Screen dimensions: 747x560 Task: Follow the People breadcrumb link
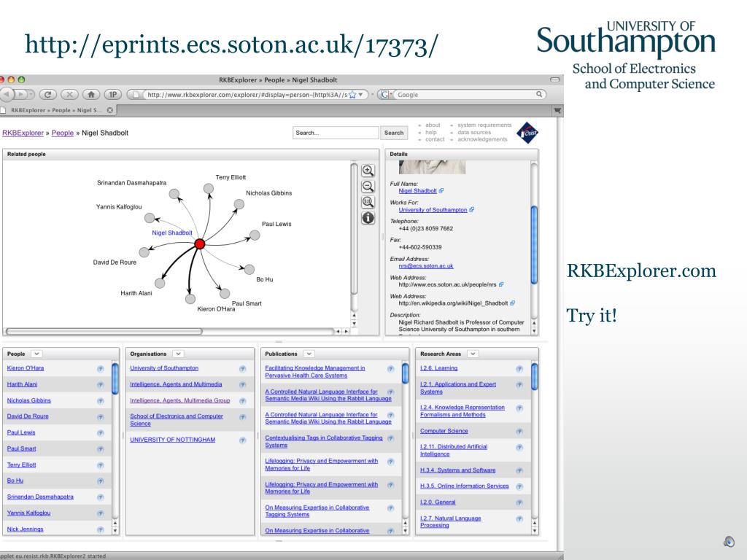click(x=63, y=133)
